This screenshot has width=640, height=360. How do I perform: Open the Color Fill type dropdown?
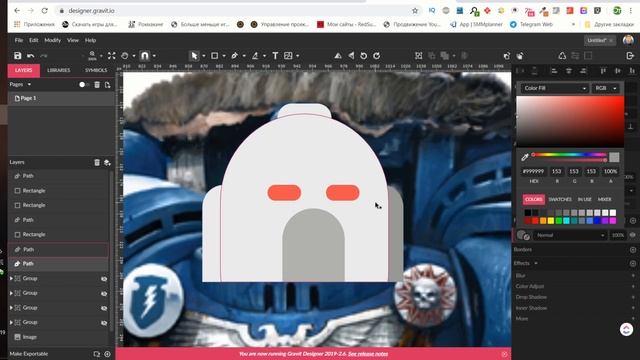pyautogui.click(x=554, y=88)
